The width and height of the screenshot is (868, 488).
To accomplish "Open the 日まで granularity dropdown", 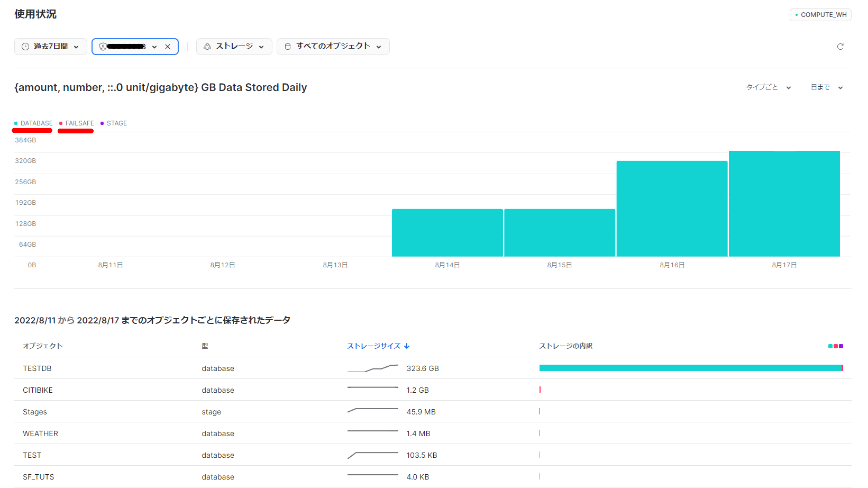I will [x=827, y=87].
